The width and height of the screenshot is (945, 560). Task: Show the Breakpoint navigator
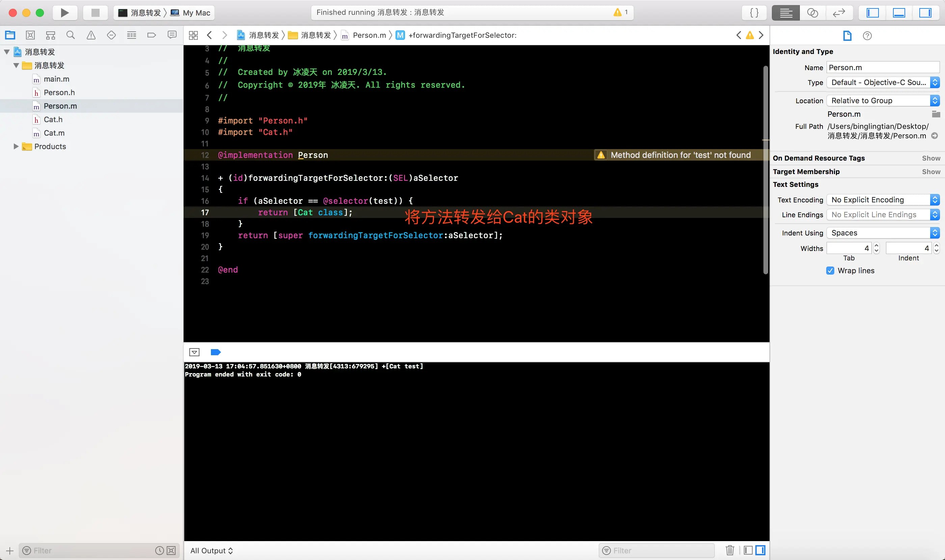point(152,35)
